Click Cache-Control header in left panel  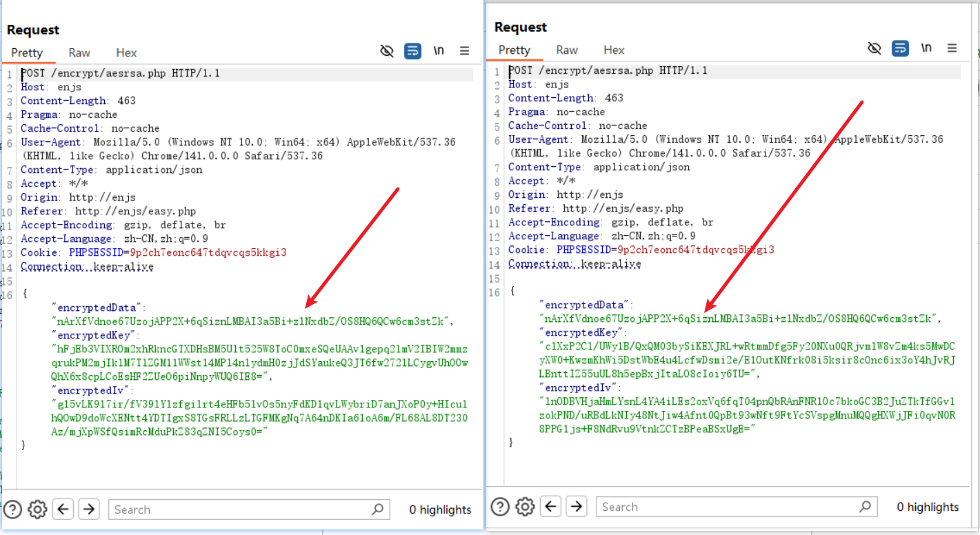point(90,128)
